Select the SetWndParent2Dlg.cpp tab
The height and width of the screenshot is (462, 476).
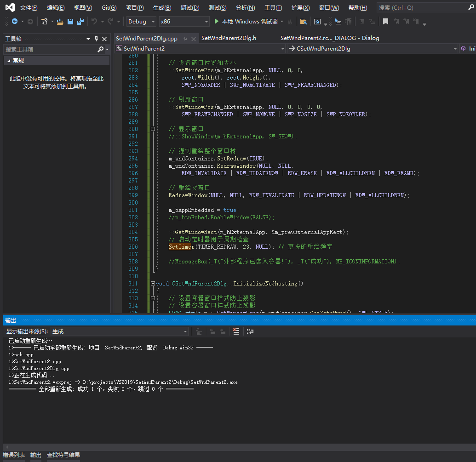[x=147, y=39]
